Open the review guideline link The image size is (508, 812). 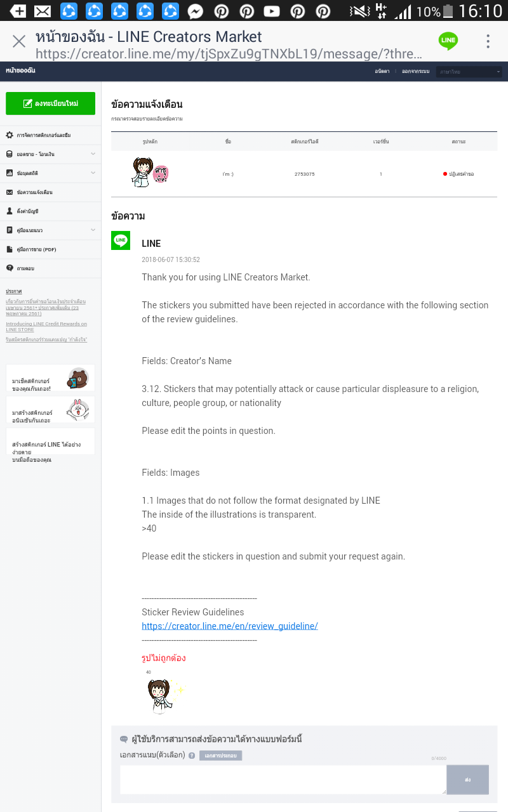230,626
